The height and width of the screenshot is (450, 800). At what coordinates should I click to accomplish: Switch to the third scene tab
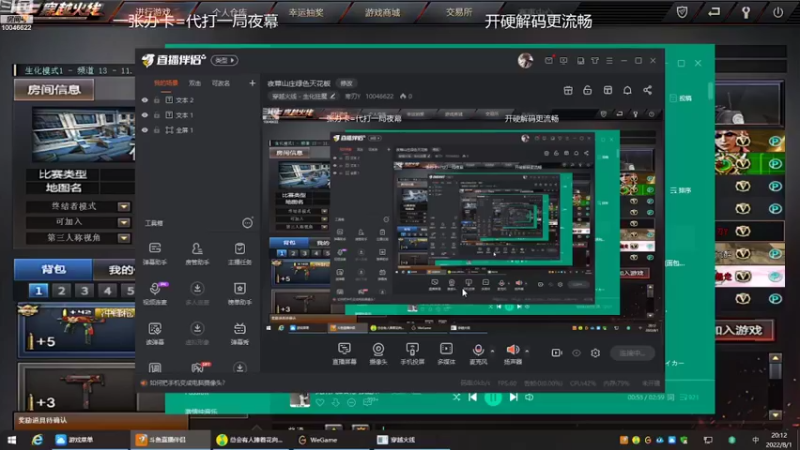point(221,83)
